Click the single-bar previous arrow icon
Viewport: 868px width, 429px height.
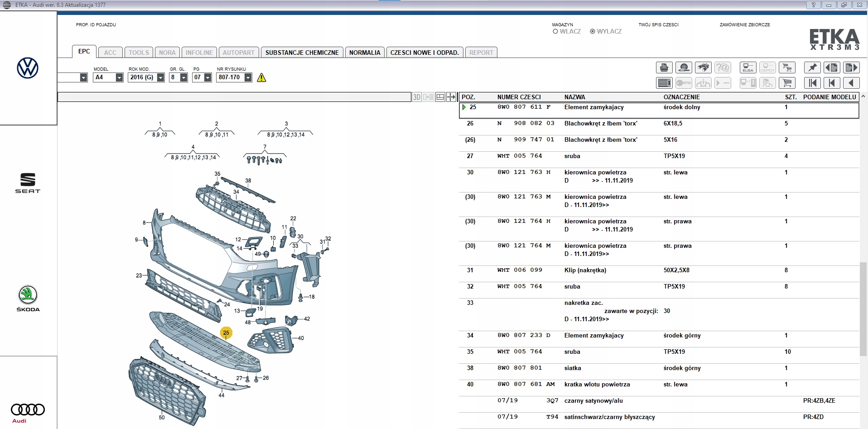832,83
